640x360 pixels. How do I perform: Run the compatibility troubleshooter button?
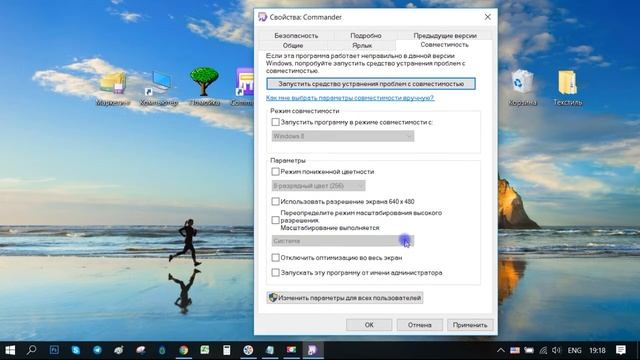click(371, 84)
